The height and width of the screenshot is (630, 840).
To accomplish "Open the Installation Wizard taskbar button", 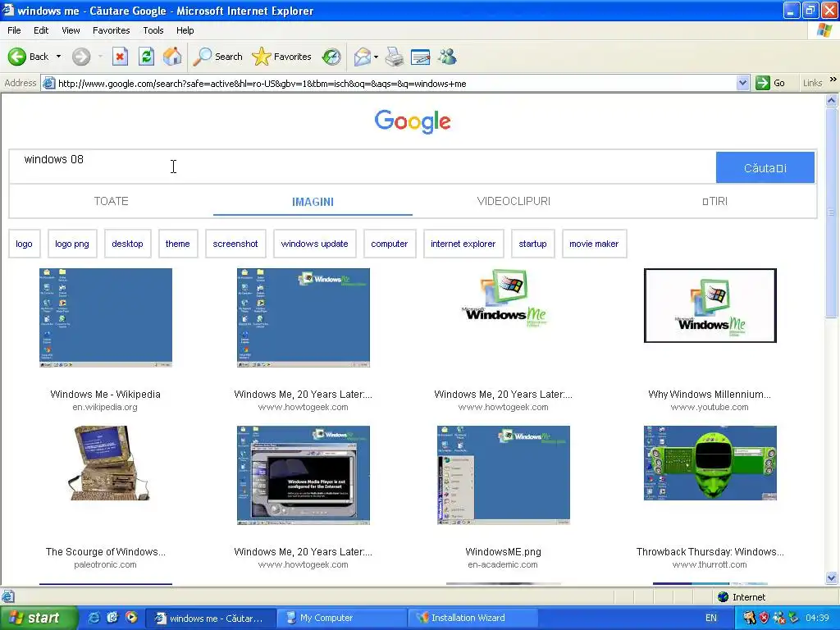I will 474,618.
